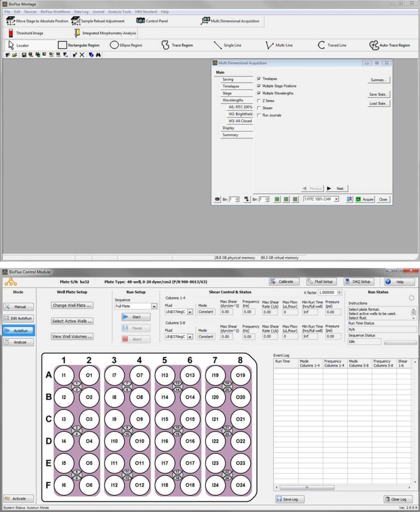Click the Summary... button

378,80
